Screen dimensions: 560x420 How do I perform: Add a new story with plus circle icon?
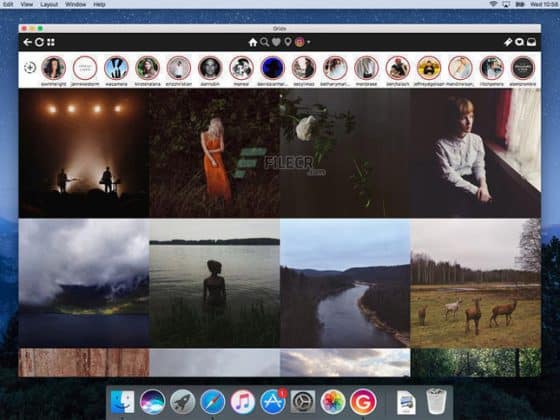click(x=30, y=68)
